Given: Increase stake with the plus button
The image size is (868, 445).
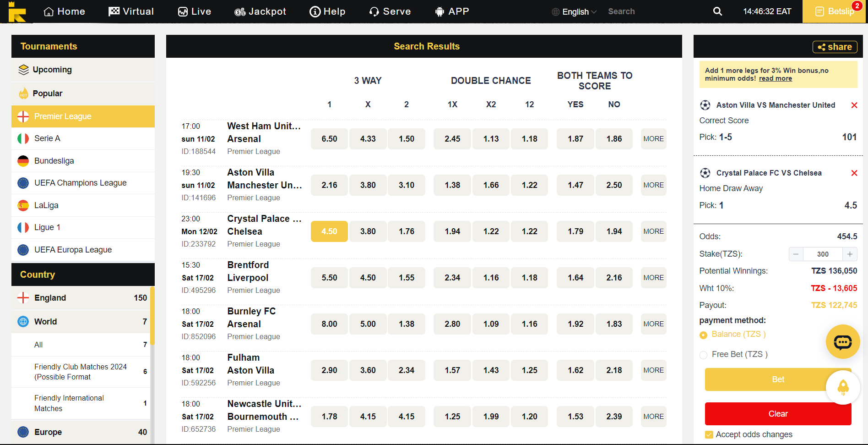Looking at the screenshot, I should [850, 254].
